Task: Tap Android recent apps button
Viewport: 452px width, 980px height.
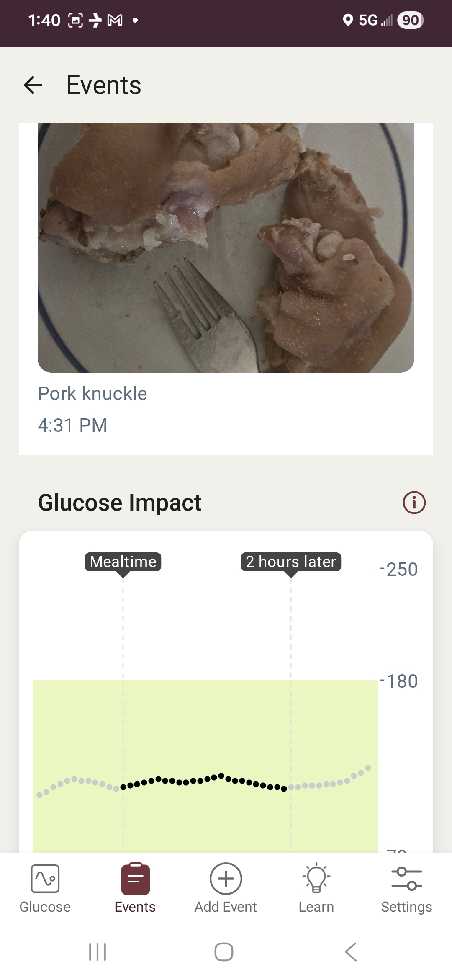Action: pos(98,952)
